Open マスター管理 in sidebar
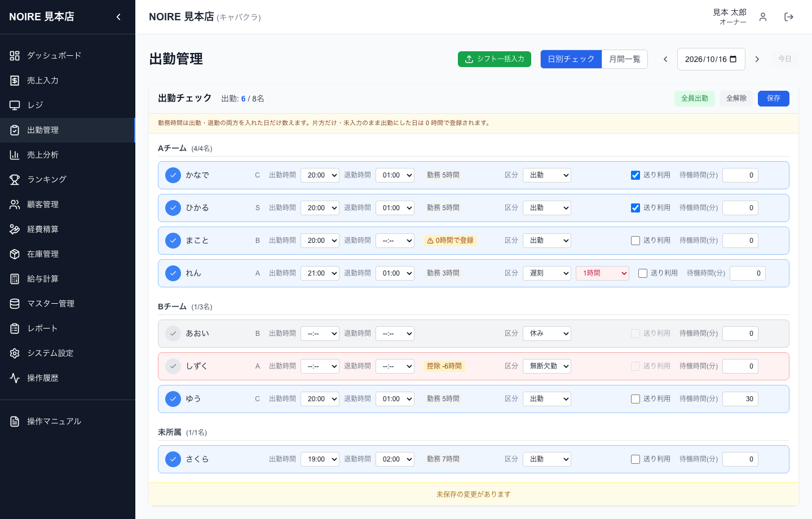The image size is (812, 519). tap(68, 304)
